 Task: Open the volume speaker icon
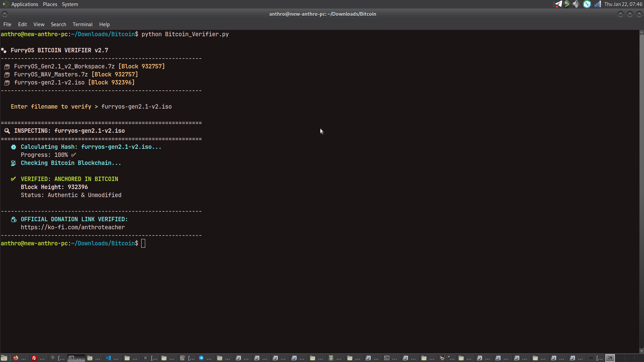click(576, 4)
